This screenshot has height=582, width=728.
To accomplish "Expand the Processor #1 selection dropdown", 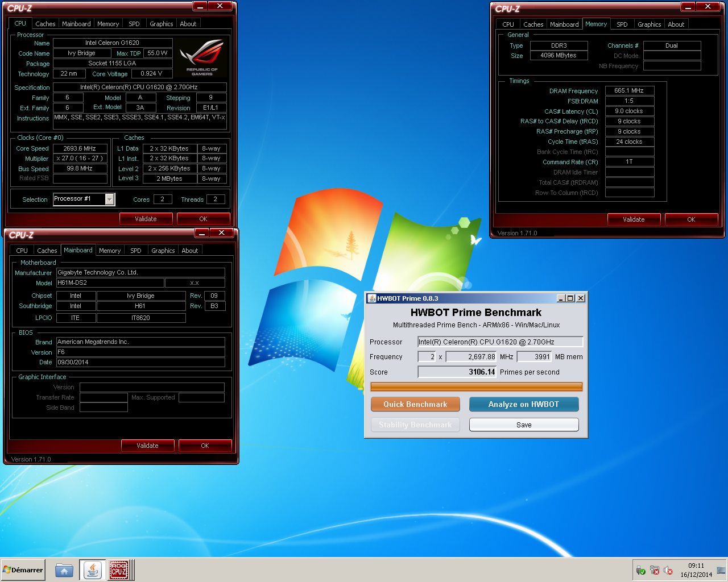I will click(x=110, y=199).
